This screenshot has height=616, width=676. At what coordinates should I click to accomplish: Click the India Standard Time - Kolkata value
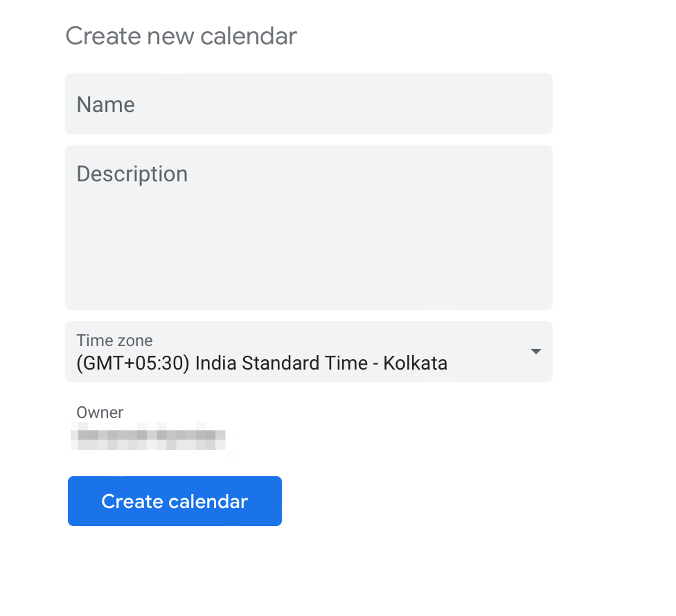[321, 363]
